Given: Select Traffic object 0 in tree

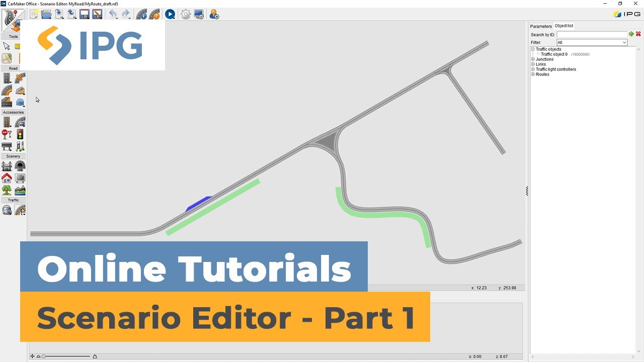Looking at the screenshot, I should 554,54.
